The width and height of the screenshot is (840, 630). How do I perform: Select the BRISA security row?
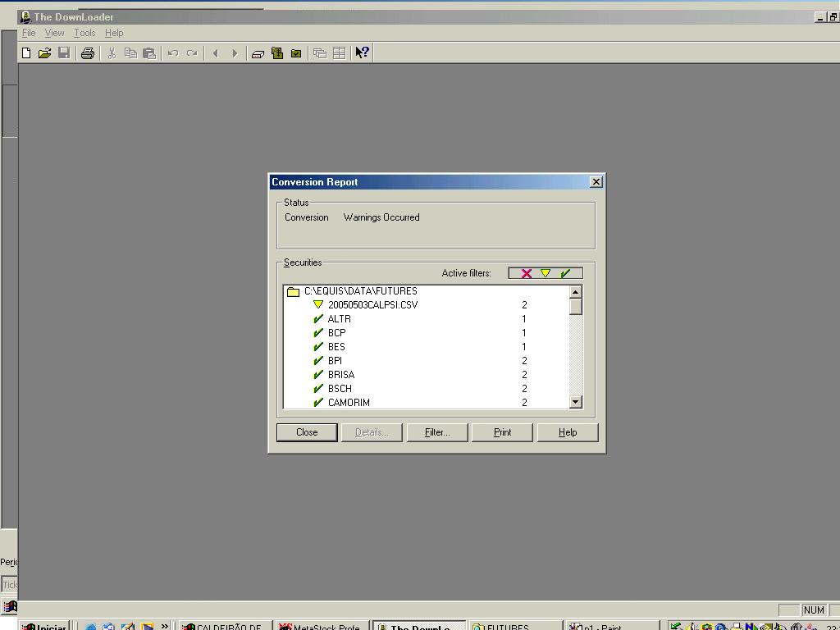point(341,375)
